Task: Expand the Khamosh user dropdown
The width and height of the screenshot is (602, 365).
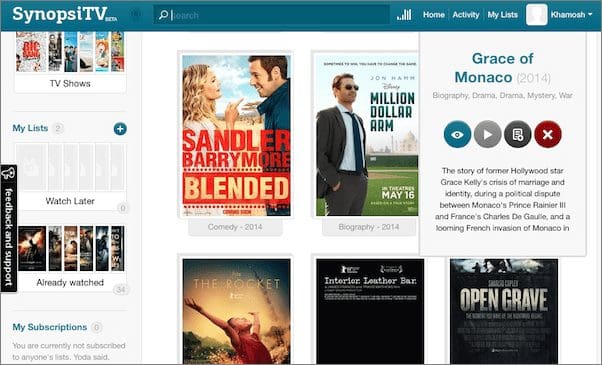Action: (x=571, y=15)
